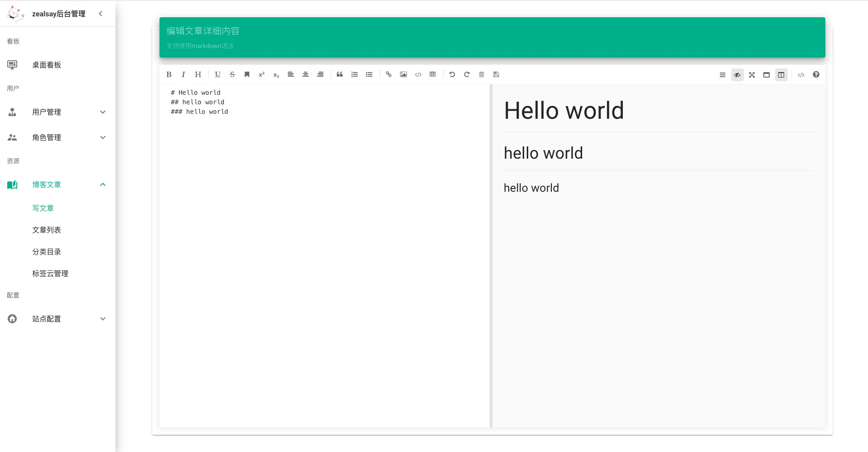Apply underline formatting

tap(217, 74)
